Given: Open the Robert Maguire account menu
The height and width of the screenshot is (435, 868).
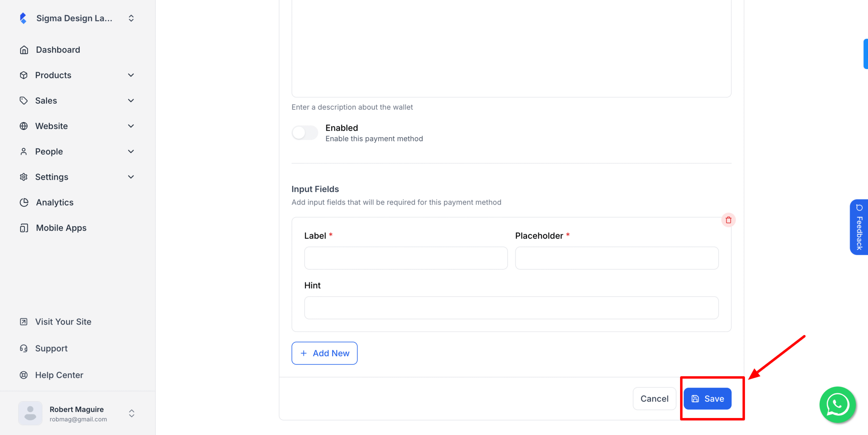Looking at the screenshot, I should click(131, 413).
